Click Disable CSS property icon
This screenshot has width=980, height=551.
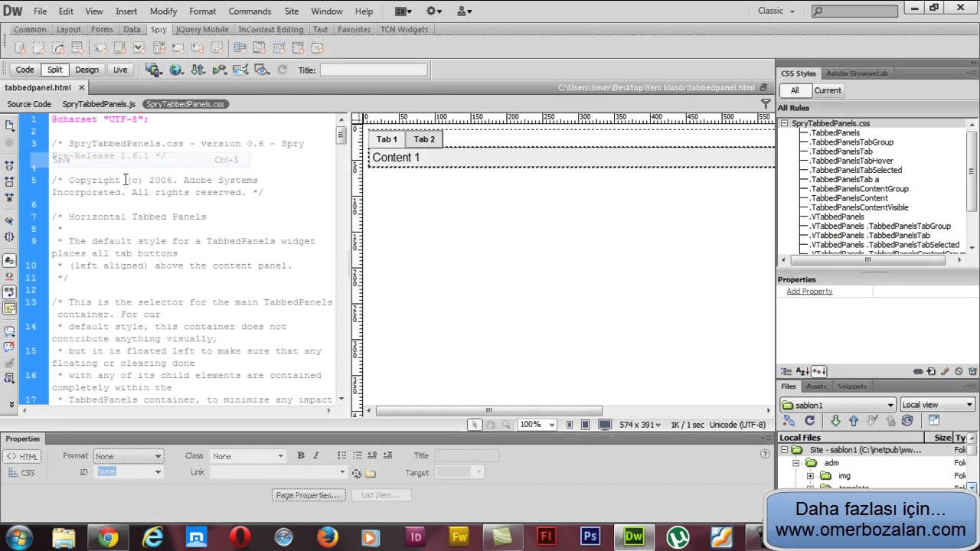[x=959, y=371]
